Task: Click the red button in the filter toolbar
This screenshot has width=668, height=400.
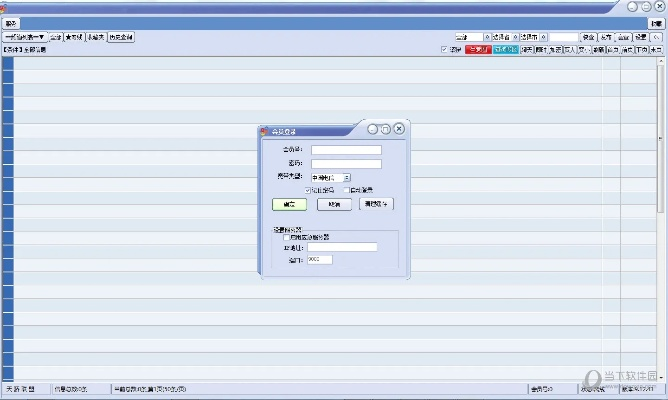Action: (478, 49)
